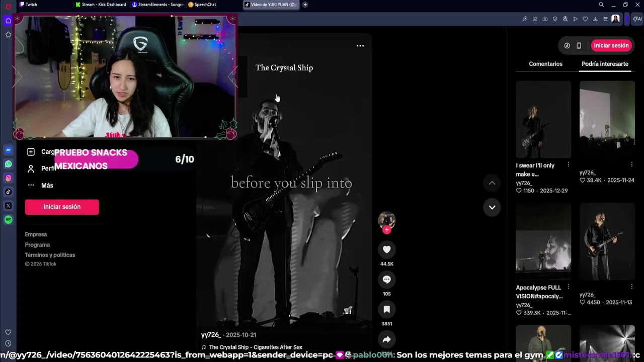Screen dimensions: 644x362
Task: Open Opera start page home icon
Action: coord(8,21)
